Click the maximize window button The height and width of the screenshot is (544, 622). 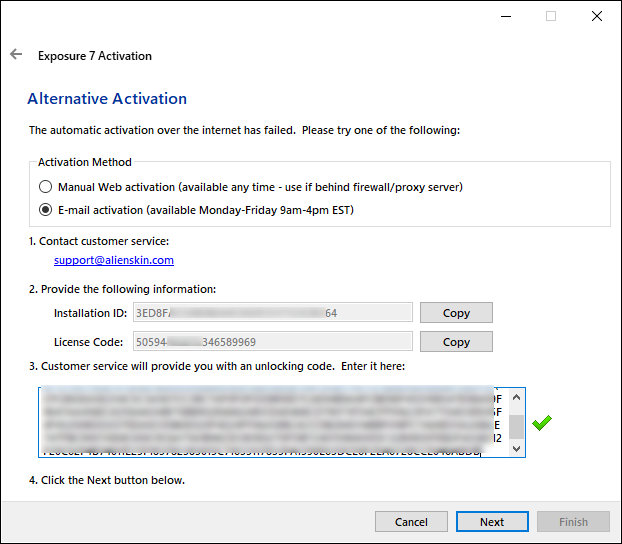click(x=550, y=16)
